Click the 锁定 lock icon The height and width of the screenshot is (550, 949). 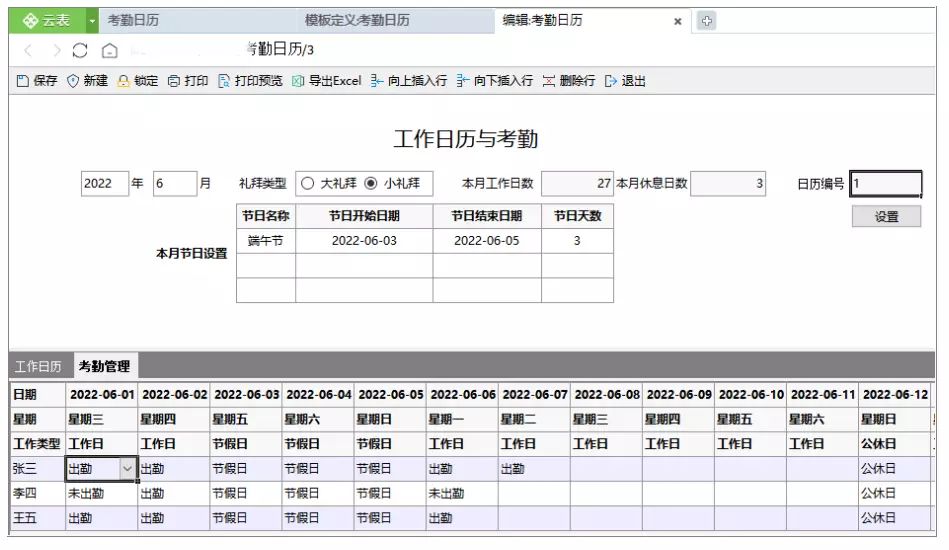[123, 81]
